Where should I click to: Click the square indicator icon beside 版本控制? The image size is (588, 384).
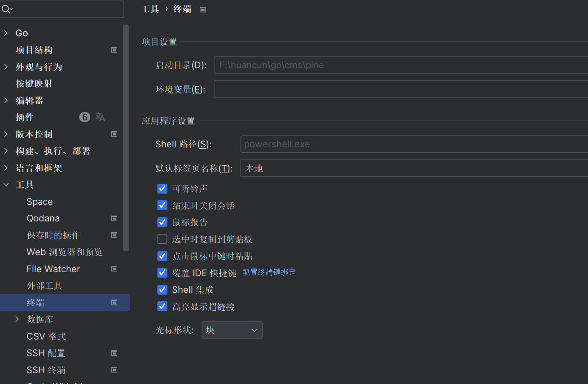(x=114, y=134)
